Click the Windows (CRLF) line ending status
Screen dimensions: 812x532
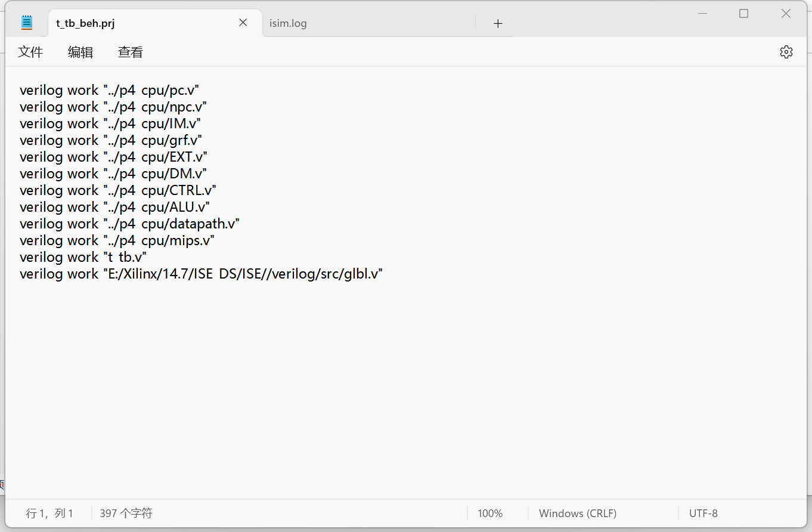(x=578, y=514)
